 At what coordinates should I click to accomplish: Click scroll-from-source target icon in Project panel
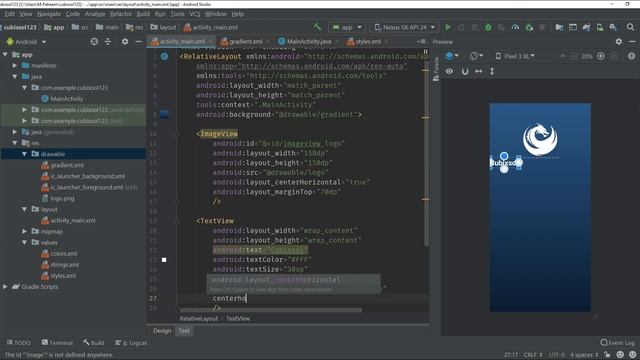[x=94, y=42]
